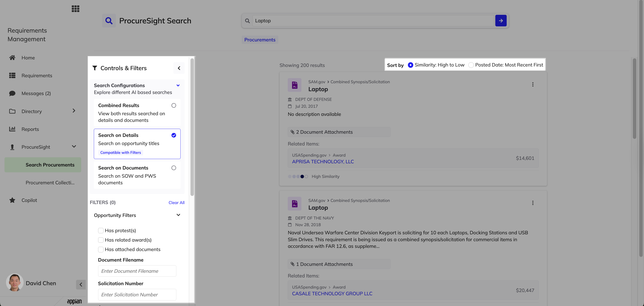Click the Home house icon
The image size is (644, 306).
click(x=12, y=58)
